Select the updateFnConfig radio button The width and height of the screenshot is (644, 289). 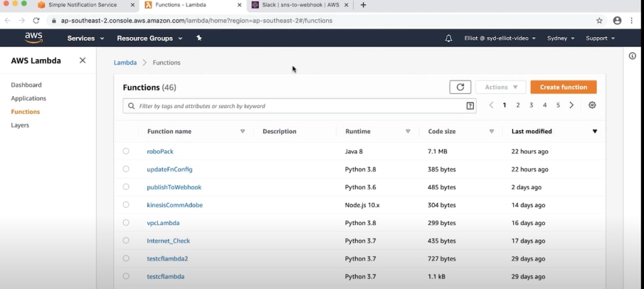[x=126, y=169]
